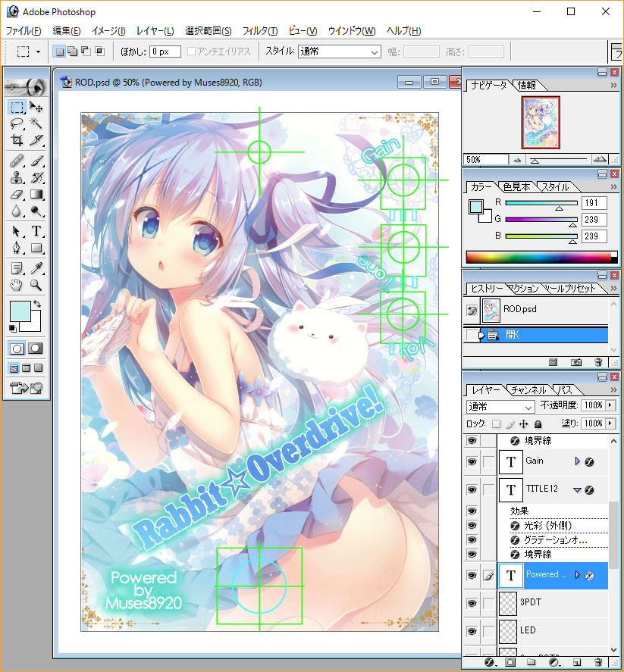Open the tool preset picker arrow
This screenshot has width=624, height=672.
point(38,52)
